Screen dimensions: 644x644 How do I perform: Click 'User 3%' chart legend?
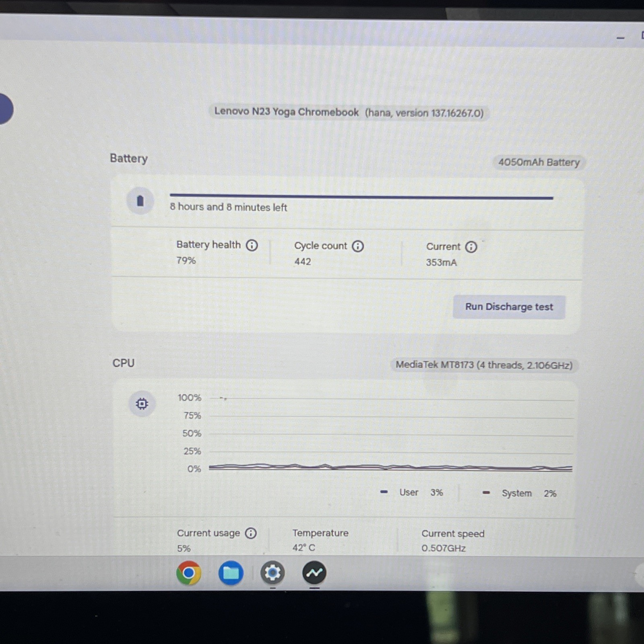click(412, 492)
